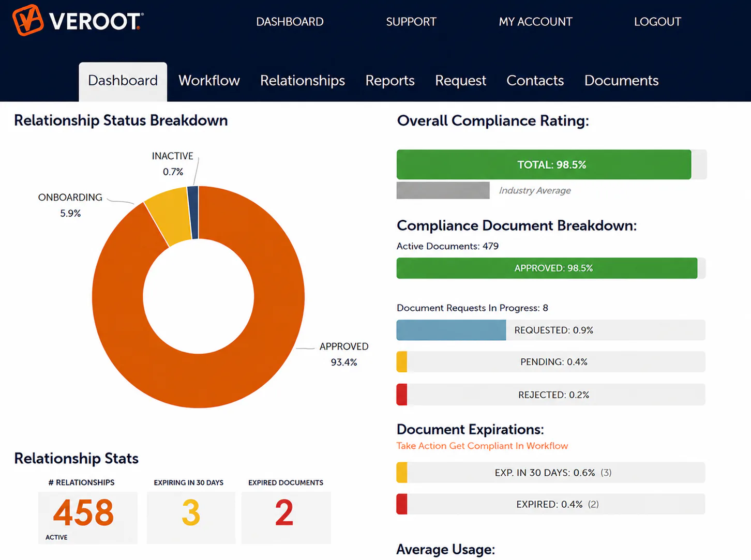Click the dark blue Inactive donut segment
This screenshot has width=751, height=560.
coord(193,213)
